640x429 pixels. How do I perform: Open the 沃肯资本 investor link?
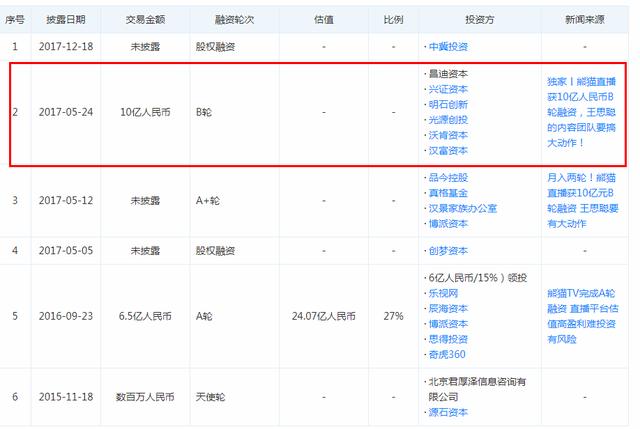point(448,135)
